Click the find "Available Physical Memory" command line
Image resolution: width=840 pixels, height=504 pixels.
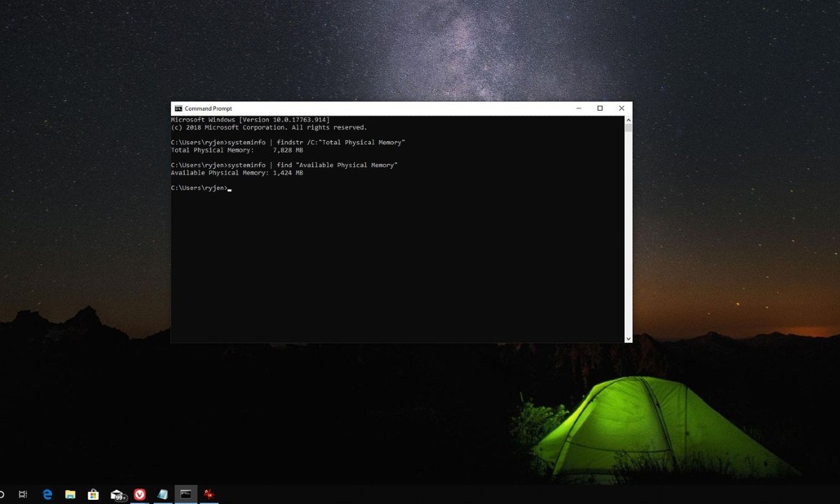pyautogui.click(x=284, y=165)
